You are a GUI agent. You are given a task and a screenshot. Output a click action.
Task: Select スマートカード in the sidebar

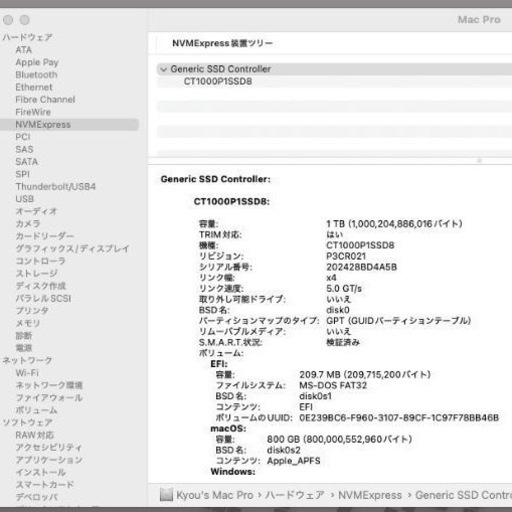tap(45, 484)
